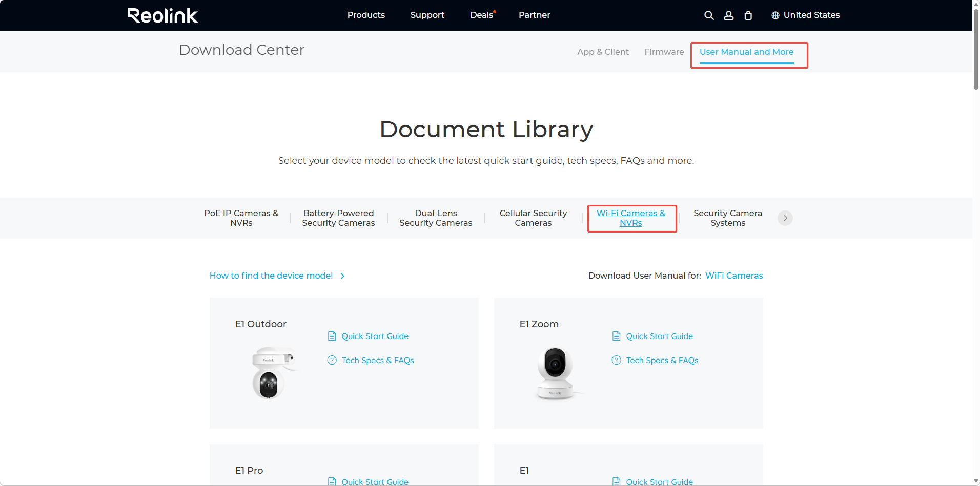Screen dimensions: 980x486
Task: Click the E1 Pro model name
Action: click(x=249, y=470)
